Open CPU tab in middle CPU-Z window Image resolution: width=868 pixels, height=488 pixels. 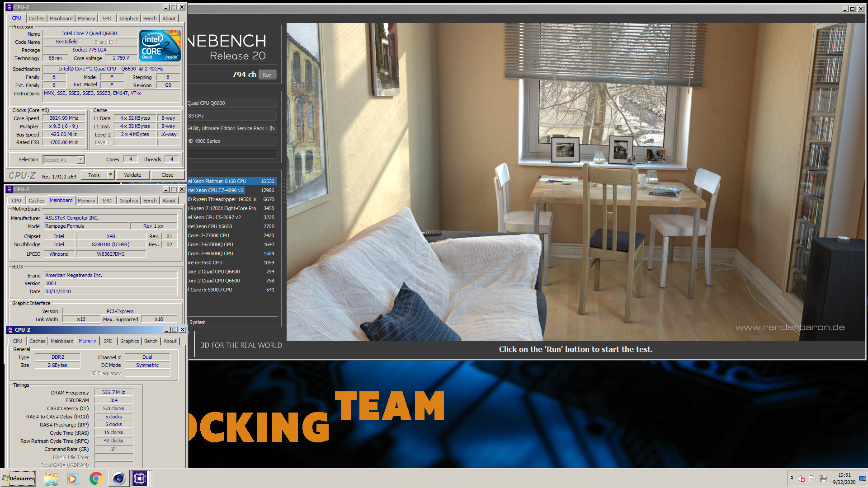tap(17, 201)
